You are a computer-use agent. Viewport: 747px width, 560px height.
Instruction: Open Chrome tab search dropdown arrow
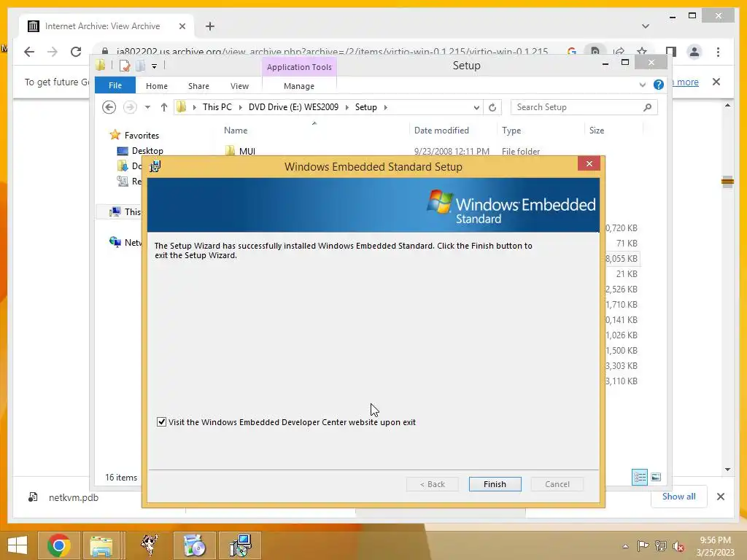(646, 26)
